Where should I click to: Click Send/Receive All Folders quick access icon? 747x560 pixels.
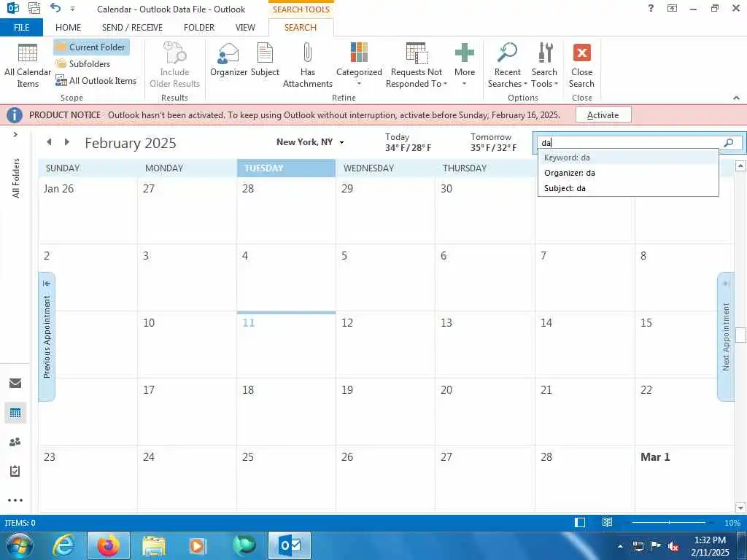pos(34,8)
